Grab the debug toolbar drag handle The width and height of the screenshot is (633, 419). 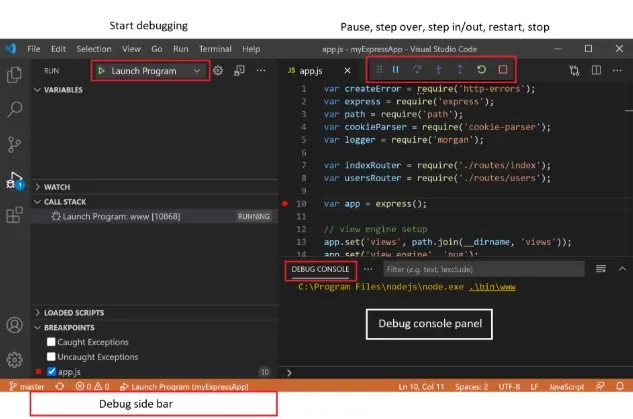coord(379,69)
